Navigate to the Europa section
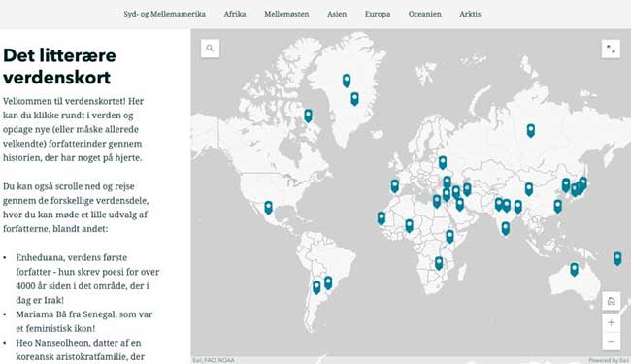Screen dimensions: 631x364 [378, 14]
